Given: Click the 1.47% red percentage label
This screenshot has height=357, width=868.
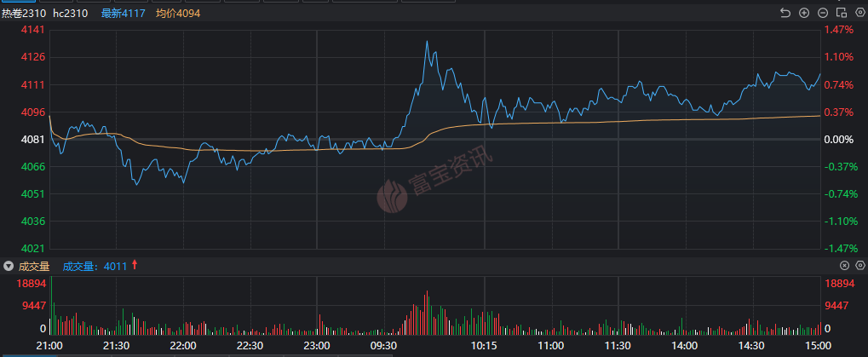Looking at the screenshot, I should (x=839, y=29).
